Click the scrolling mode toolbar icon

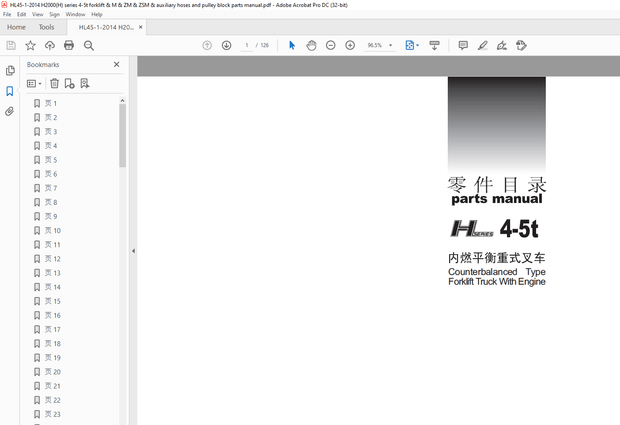(x=435, y=45)
